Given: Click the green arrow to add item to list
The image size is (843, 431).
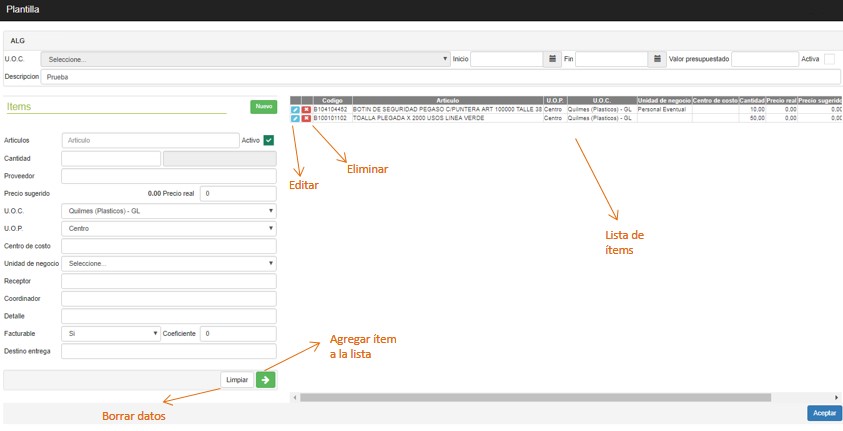Looking at the screenshot, I should (265, 380).
